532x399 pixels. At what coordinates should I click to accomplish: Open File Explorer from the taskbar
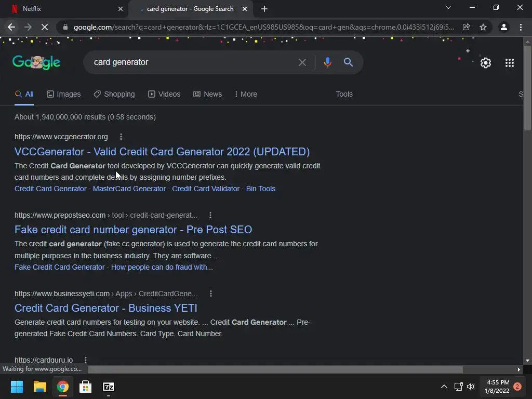tap(39, 387)
